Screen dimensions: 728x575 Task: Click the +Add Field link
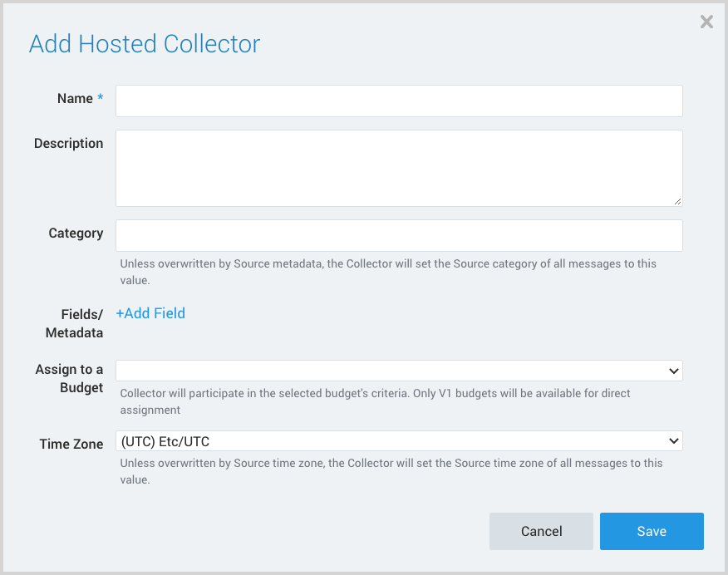click(150, 313)
